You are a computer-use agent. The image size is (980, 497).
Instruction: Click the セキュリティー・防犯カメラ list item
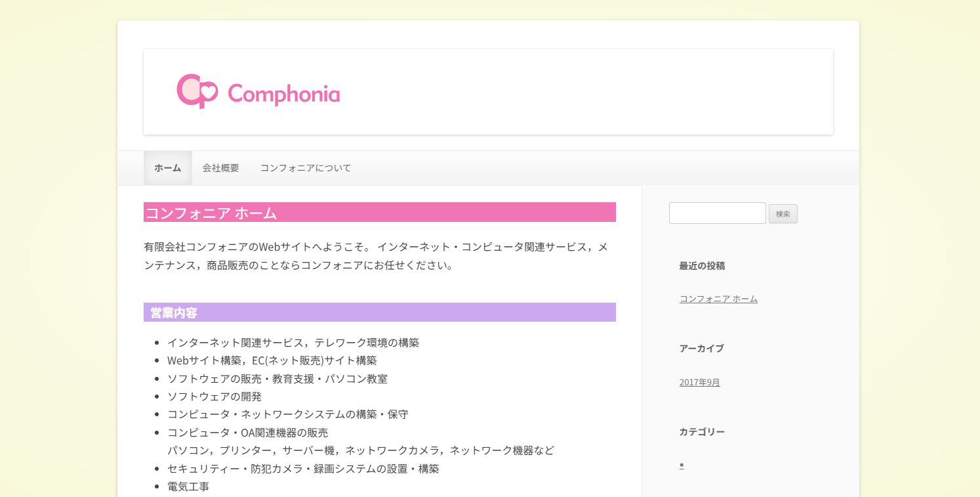click(303, 469)
